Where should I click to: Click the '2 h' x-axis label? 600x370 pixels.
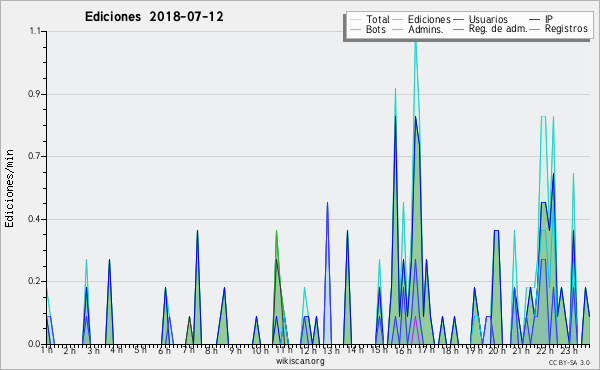[x=70, y=350]
